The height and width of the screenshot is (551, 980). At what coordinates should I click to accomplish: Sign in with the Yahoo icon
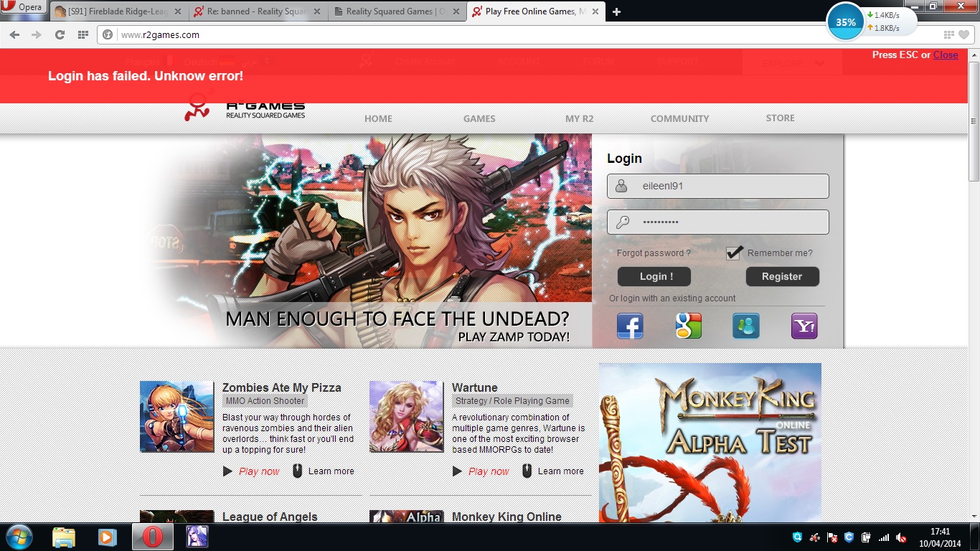pos(804,326)
